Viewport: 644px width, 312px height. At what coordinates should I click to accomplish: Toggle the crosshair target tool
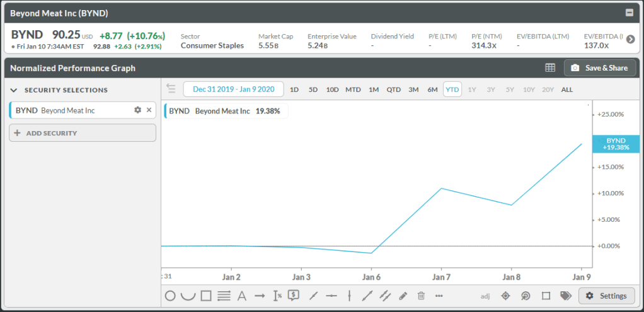(505, 296)
